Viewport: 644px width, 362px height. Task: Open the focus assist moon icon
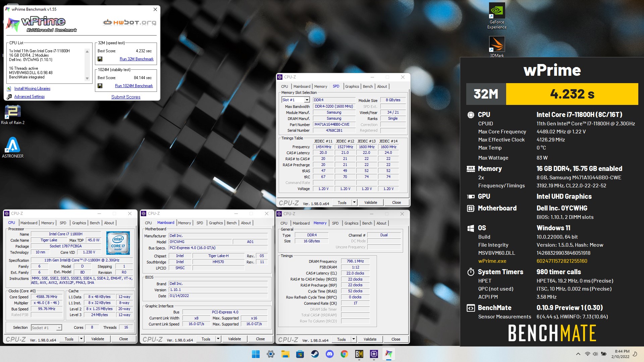coord(635,354)
